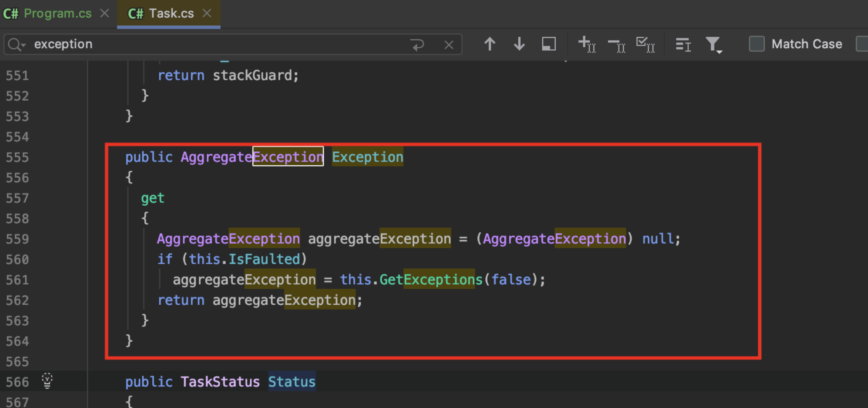This screenshot has height=408, width=868.
Task: Go to next search occurrence
Action: click(519, 44)
